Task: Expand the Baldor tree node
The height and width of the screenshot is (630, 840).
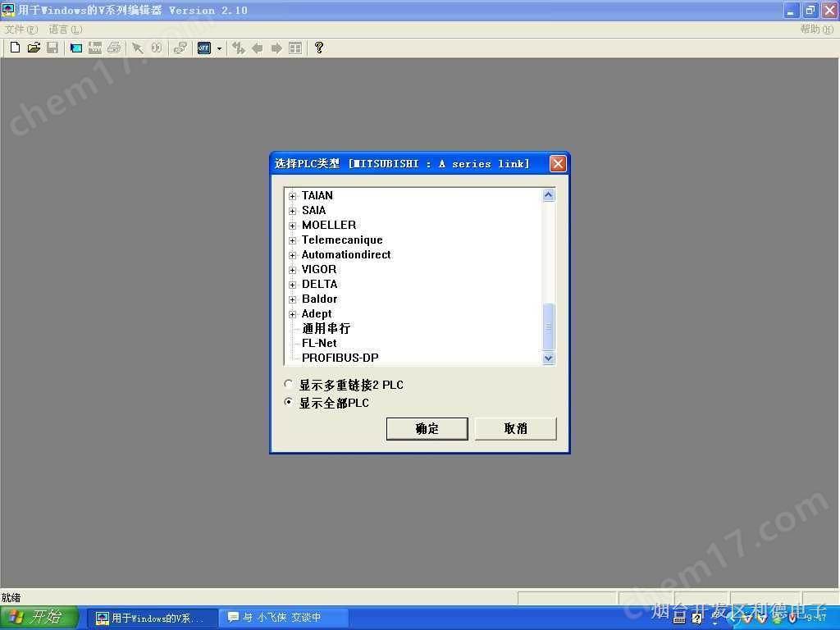Action: pos(292,299)
